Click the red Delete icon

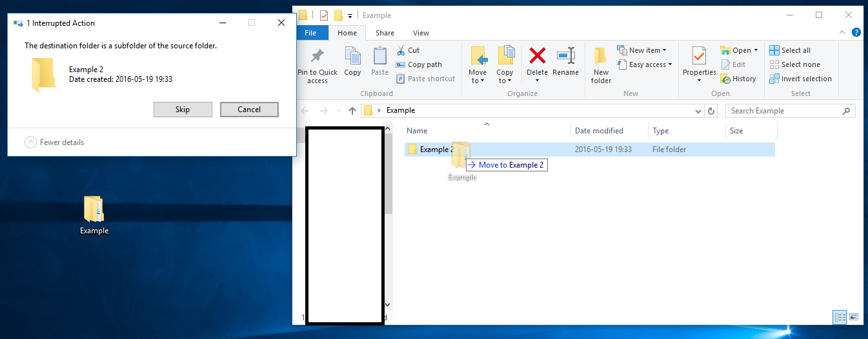537,55
